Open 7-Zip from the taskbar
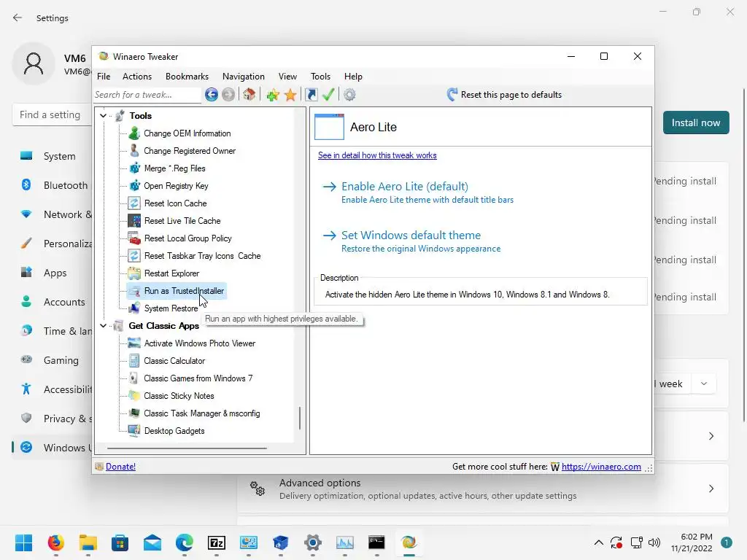Viewport: 747px width, 560px height. 216,542
